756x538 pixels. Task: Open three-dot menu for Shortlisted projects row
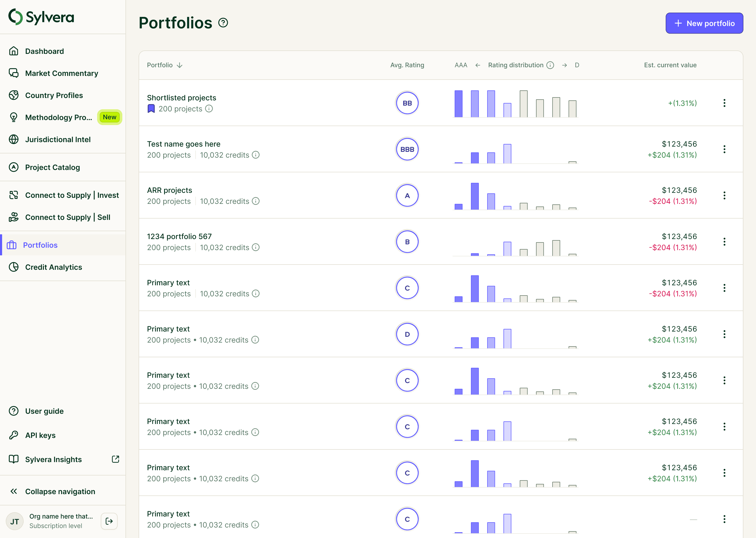(x=724, y=103)
